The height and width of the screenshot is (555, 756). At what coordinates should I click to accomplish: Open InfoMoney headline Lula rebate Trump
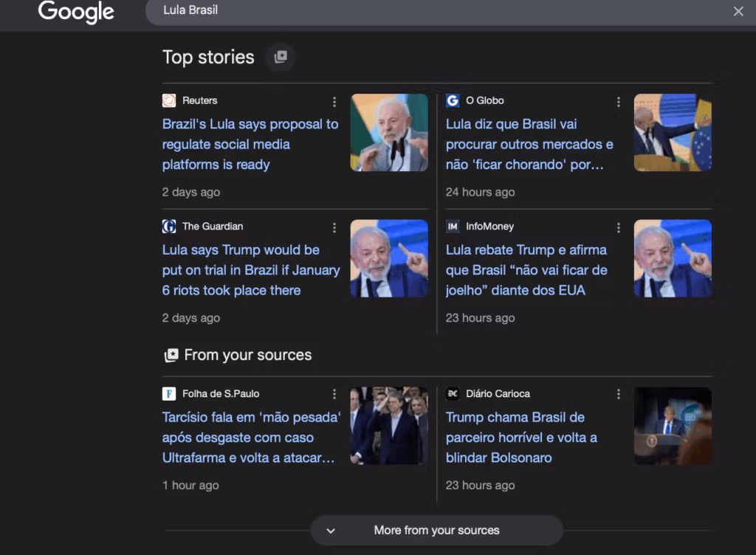click(526, 270)
